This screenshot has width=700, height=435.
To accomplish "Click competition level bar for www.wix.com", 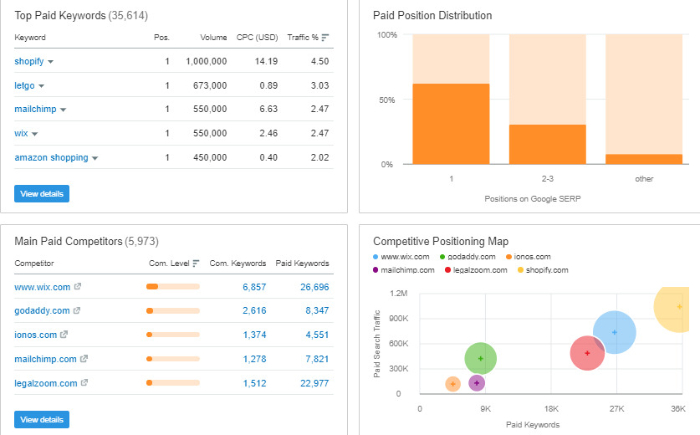I will (x=173, y=287).
